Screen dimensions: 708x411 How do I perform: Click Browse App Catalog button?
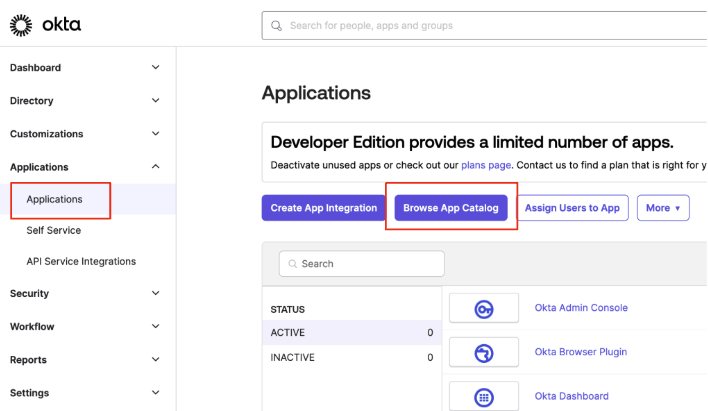(x=451, y=208)
